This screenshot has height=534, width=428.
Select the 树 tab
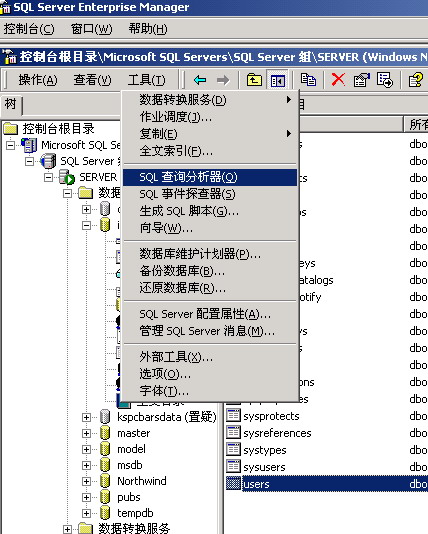(x=11, y=104)
